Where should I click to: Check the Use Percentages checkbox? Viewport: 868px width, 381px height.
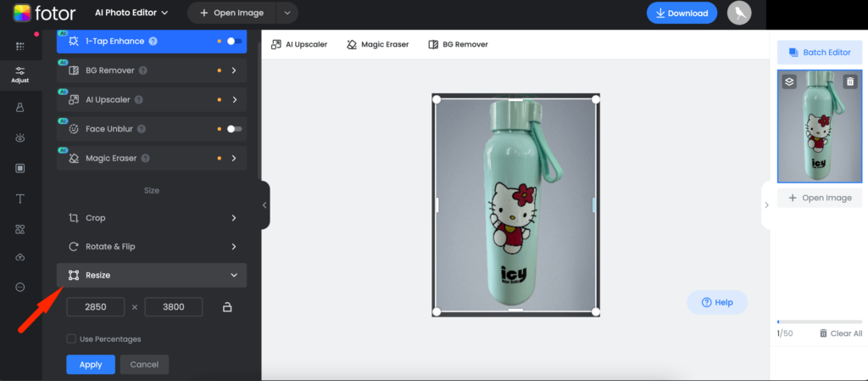71,339
